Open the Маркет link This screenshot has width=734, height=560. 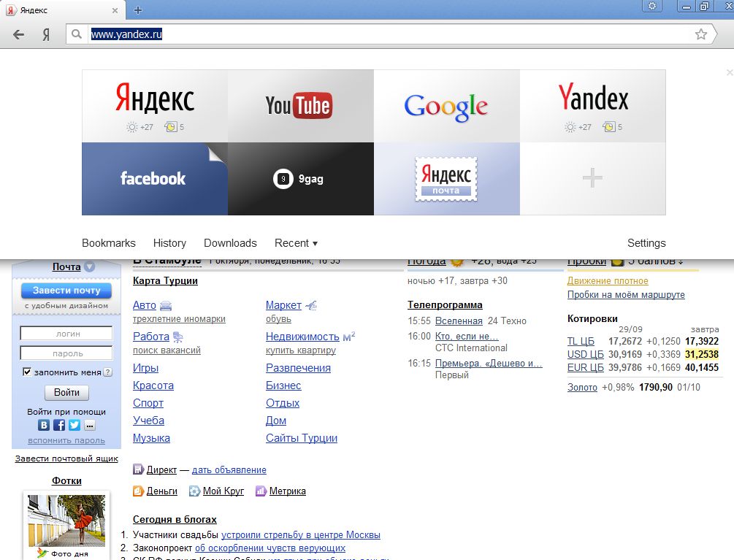click(x=283, y=305)
